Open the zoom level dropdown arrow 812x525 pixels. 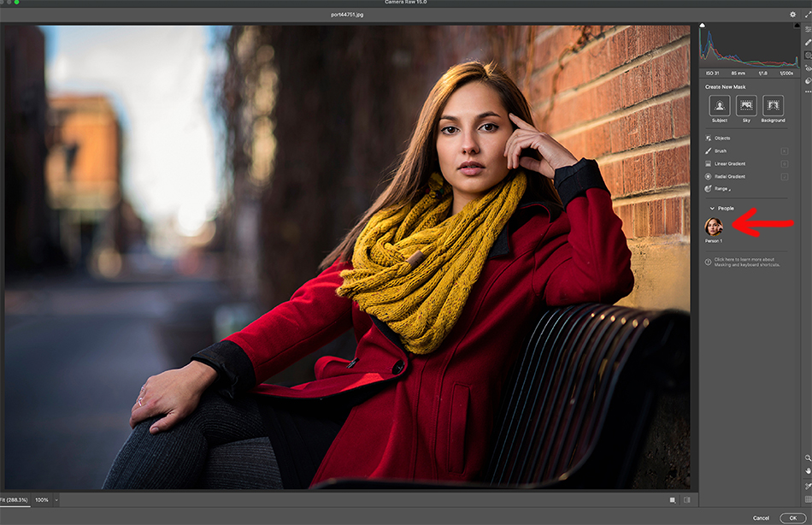pyautogui.click(x=56, y=500)
